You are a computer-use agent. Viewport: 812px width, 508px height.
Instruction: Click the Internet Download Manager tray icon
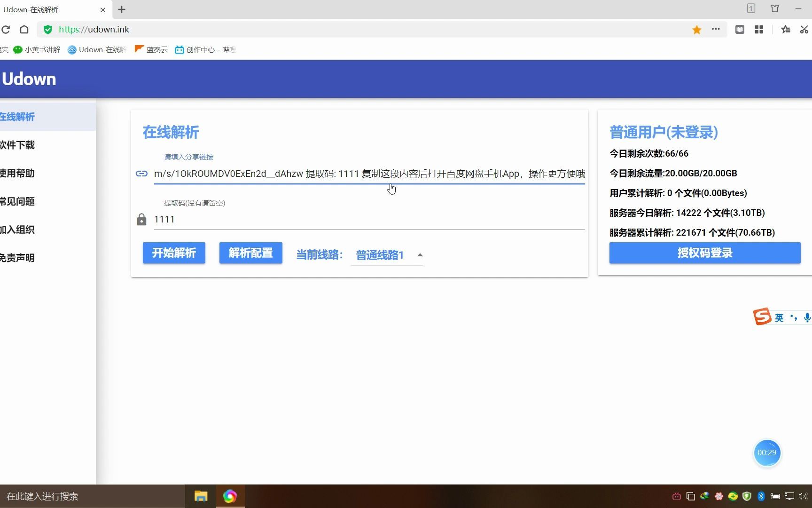click(705, 496)
